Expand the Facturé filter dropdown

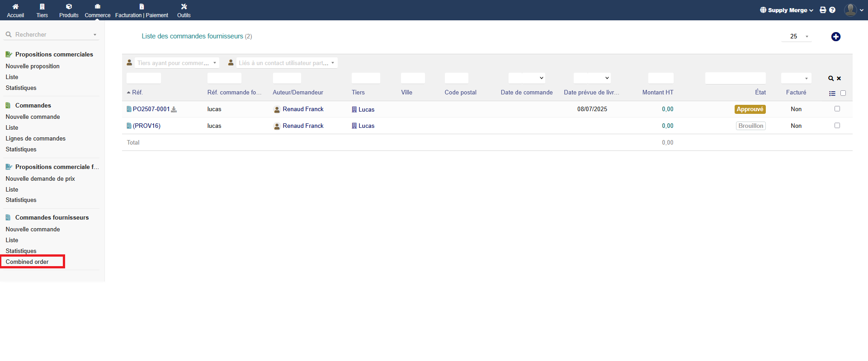[796, 78]
